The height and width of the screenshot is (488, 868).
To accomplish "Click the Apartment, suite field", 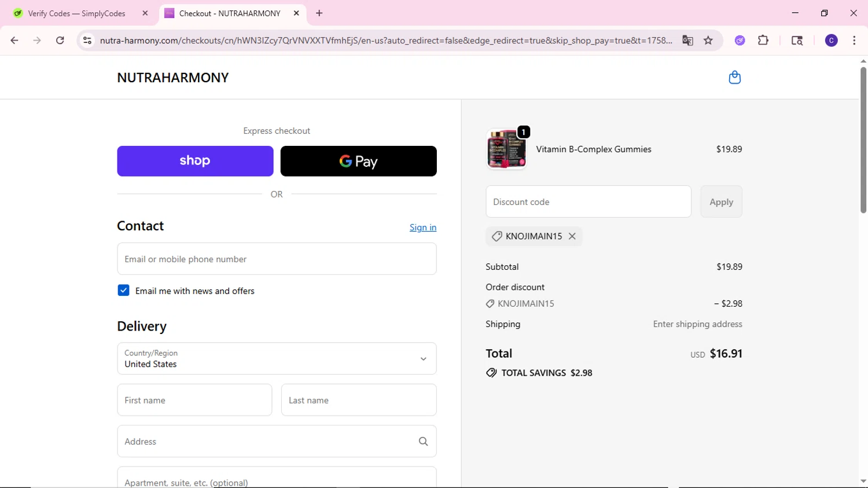I will click(x=277, y=478).
